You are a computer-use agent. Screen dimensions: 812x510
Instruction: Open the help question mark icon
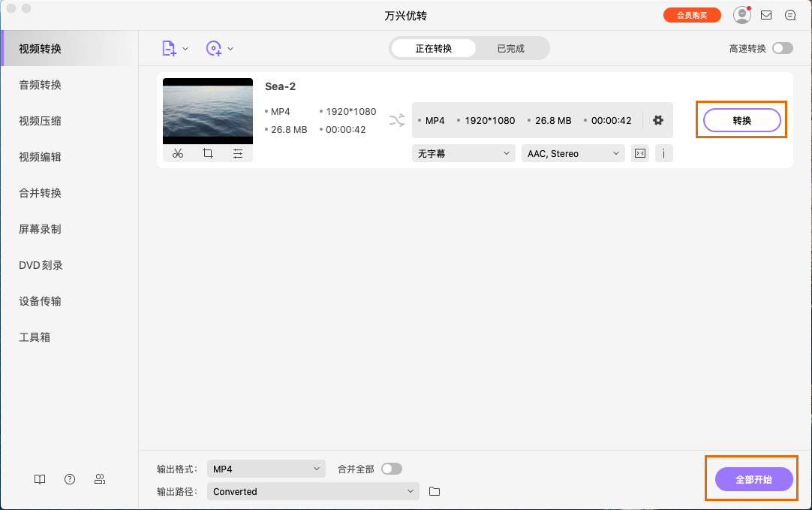pyautogui.click(x=69, y=479)
